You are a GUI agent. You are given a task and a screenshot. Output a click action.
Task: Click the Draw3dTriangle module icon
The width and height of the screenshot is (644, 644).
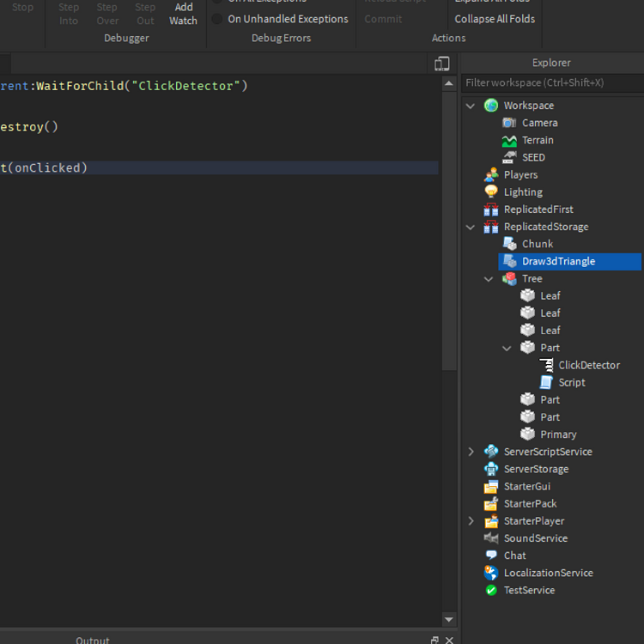click(x=509, y=261)
